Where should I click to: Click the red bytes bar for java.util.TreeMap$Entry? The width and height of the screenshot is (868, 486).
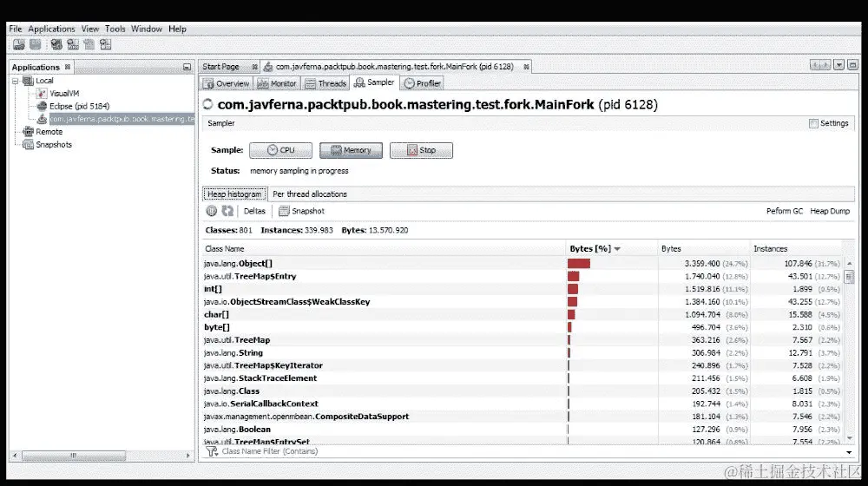point(574,276)
